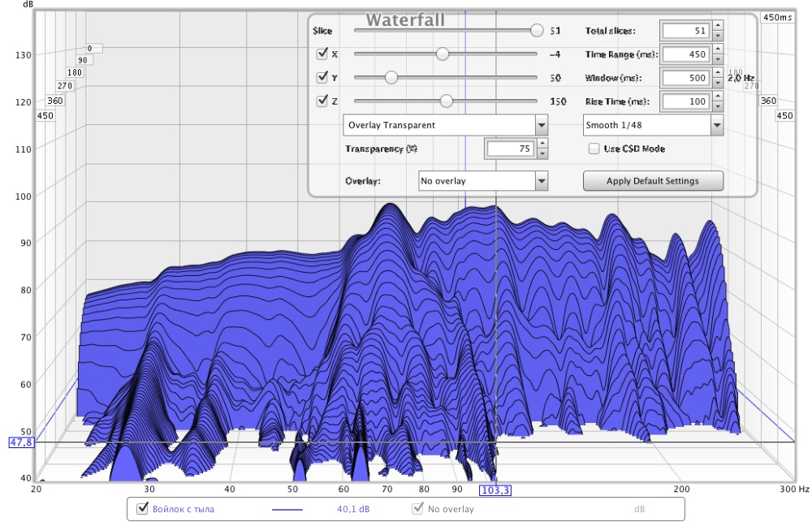Viewport: 812px width, 522px height.
Task: Decrease Total slices with down arrow
Action: pos(718,36)
